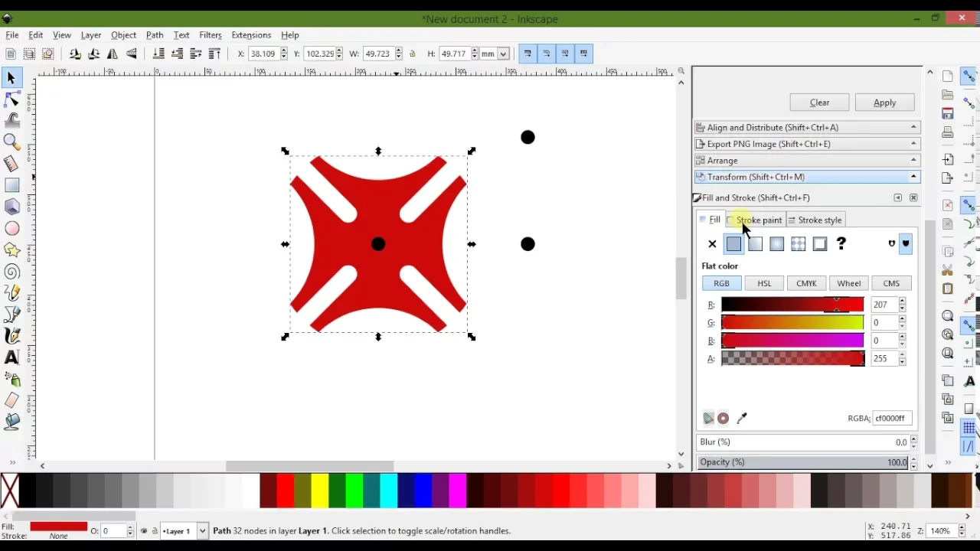
Task: Choose the Rectangle tool
Action: [x=11, y=185]
